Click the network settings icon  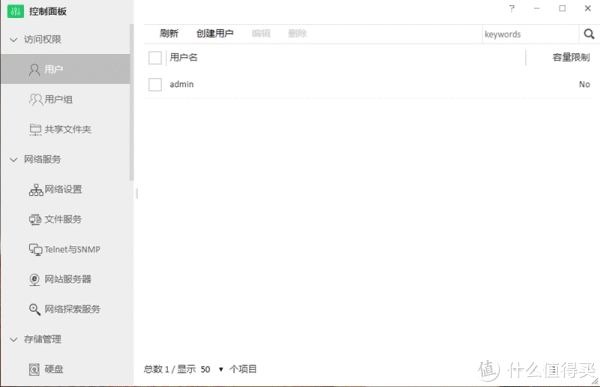pos(36,190)
